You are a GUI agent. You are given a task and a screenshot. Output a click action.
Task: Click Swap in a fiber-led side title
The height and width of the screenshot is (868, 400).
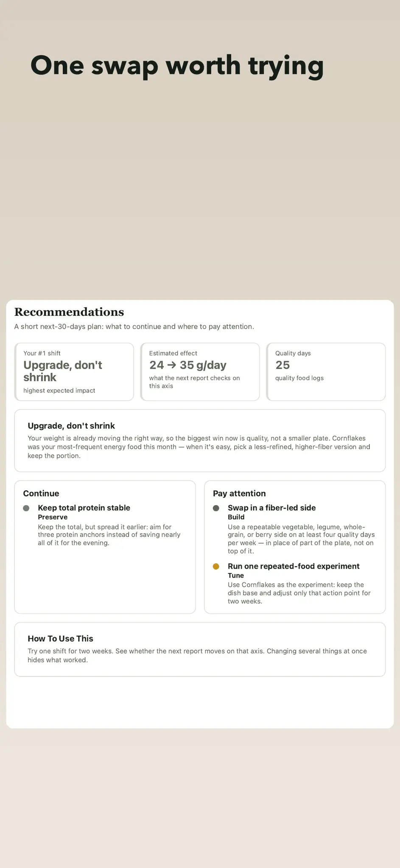coord(272,508)
